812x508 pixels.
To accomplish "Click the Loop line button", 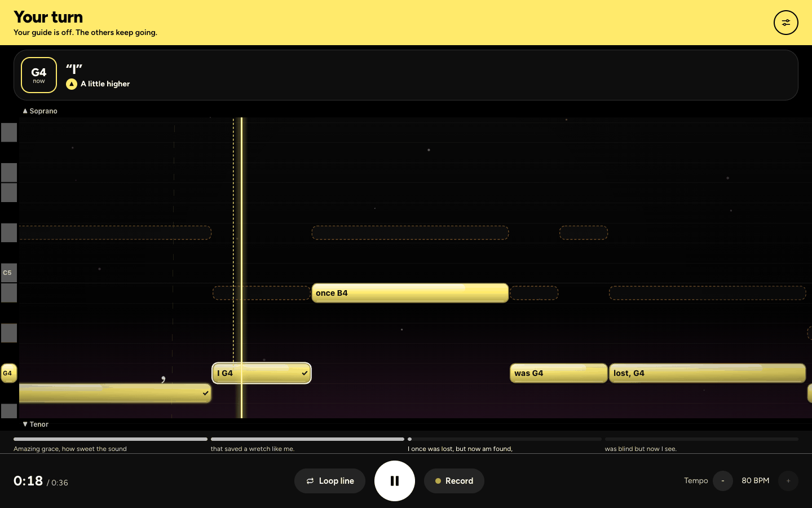I will pos(330,481).
